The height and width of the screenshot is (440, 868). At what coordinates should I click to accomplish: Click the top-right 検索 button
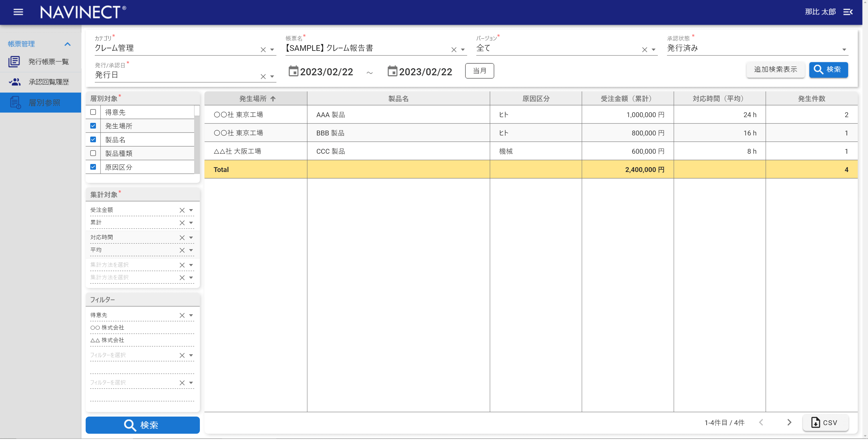click(828, 70)
